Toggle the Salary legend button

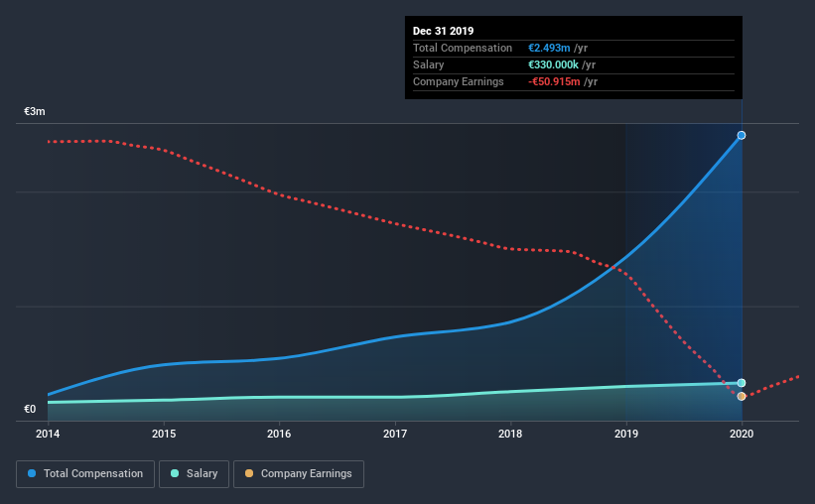point(194,474)
